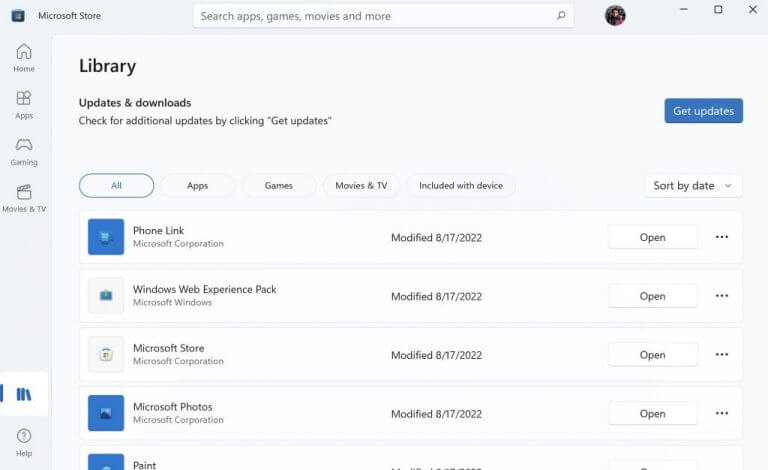Focus the search apps and games field
768x470 pixels.
pyautogui.click(x=383, y=16)
